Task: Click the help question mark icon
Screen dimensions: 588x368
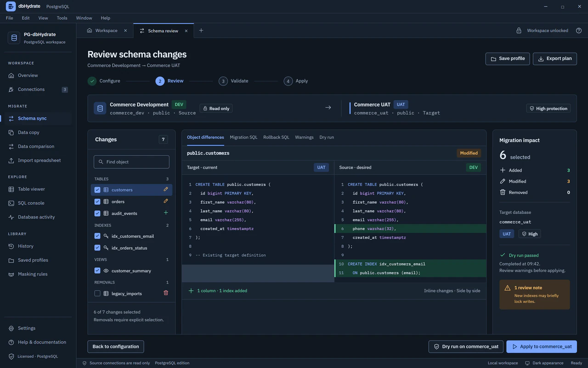Action: click(579, 30)
